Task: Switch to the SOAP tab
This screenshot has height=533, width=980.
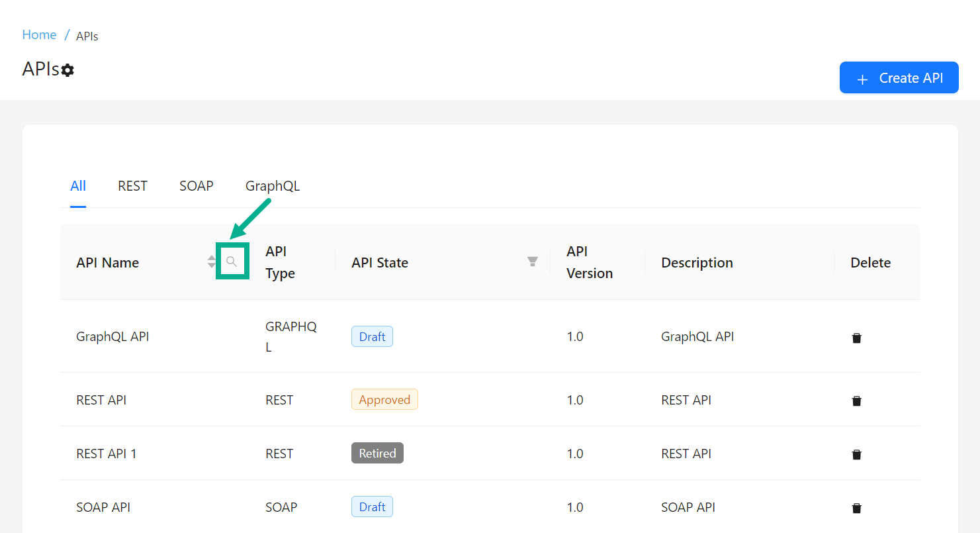Action: [197, 186]
